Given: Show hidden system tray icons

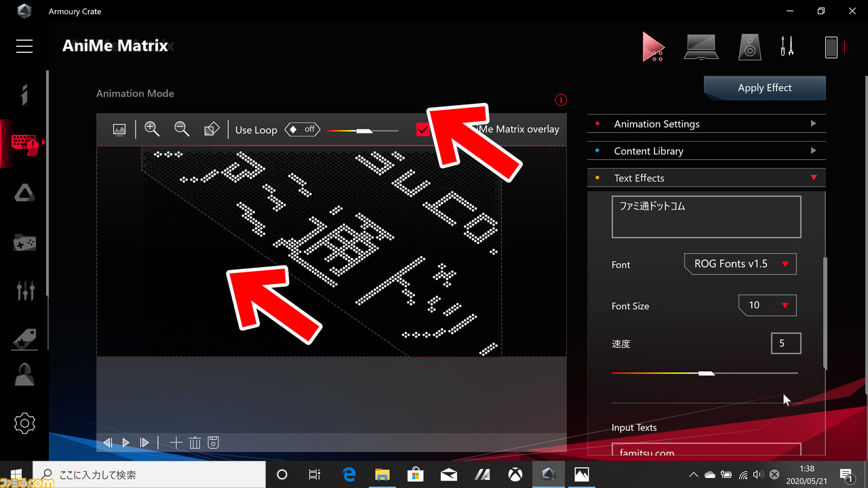Looking at the screenshot, I should point(693,474).
